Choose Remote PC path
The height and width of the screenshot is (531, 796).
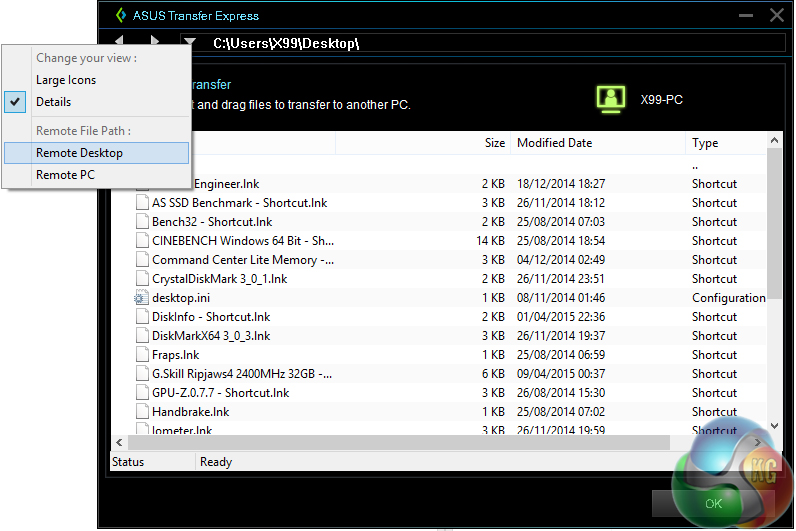click(x=96, y=175)
